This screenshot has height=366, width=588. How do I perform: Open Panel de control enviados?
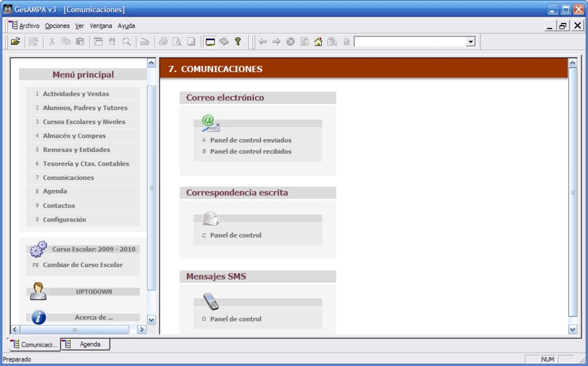click(250, 140)
